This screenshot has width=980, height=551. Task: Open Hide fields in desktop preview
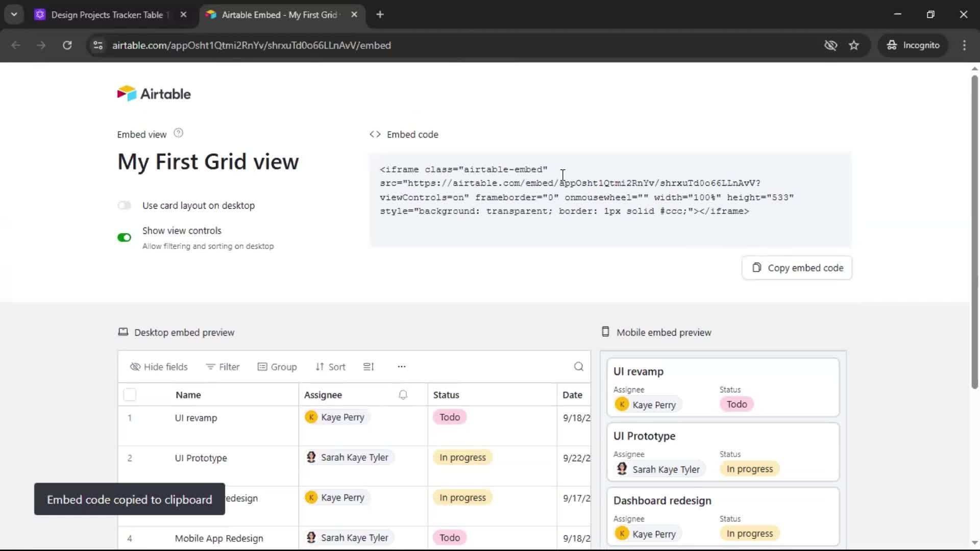coord(159,367)
